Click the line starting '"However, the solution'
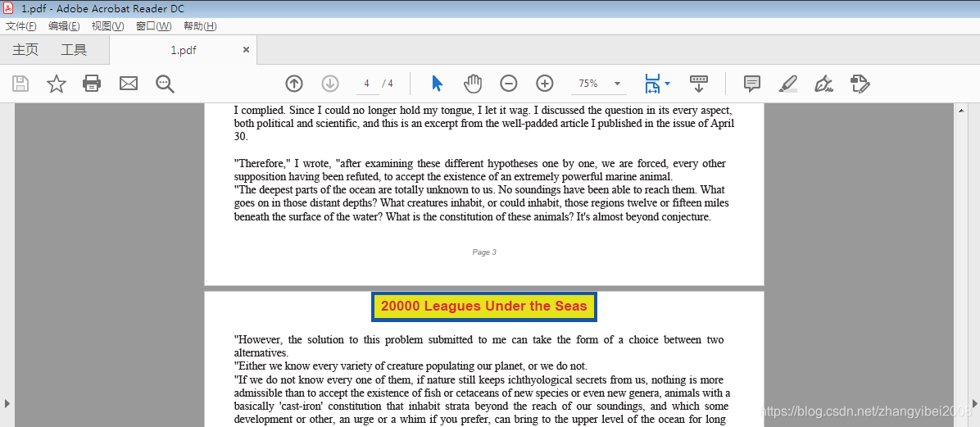The width and height of the screenshot is (980, 427). point(479,340)
